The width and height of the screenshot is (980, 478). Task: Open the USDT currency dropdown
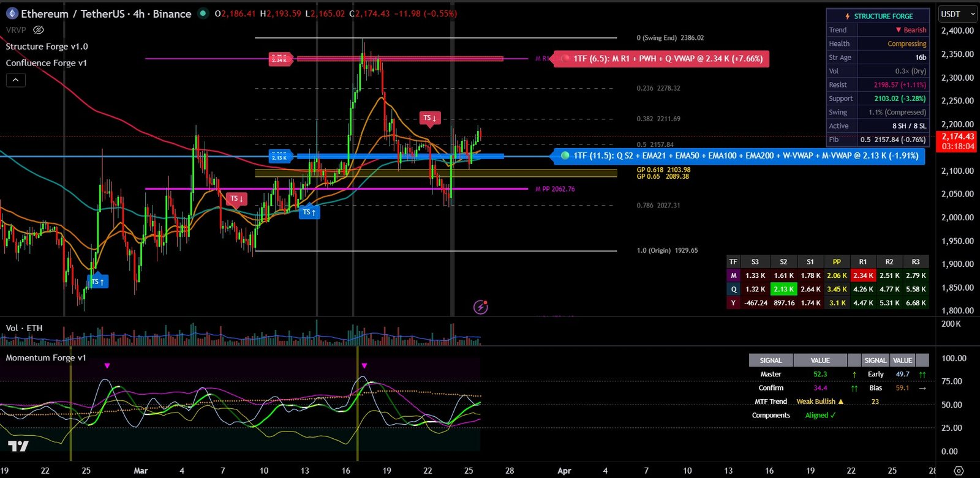[x=958, y=13]
